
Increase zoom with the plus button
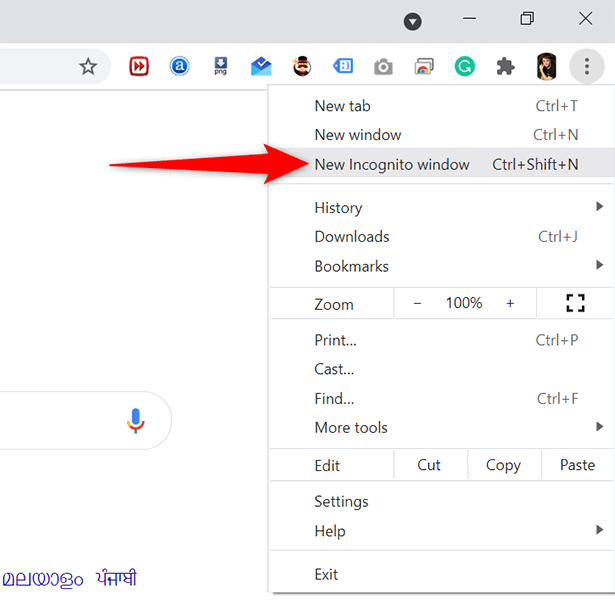510,303
